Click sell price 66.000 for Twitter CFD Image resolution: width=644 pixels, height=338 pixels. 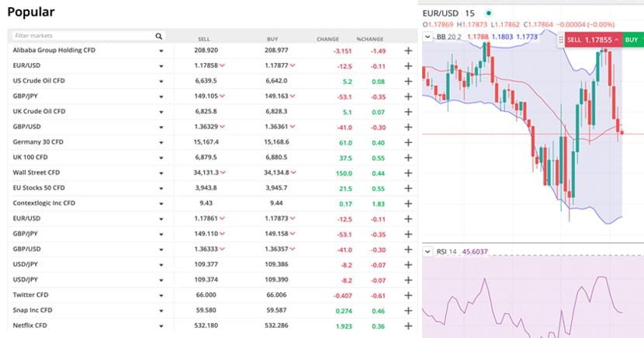coord(206,294)
